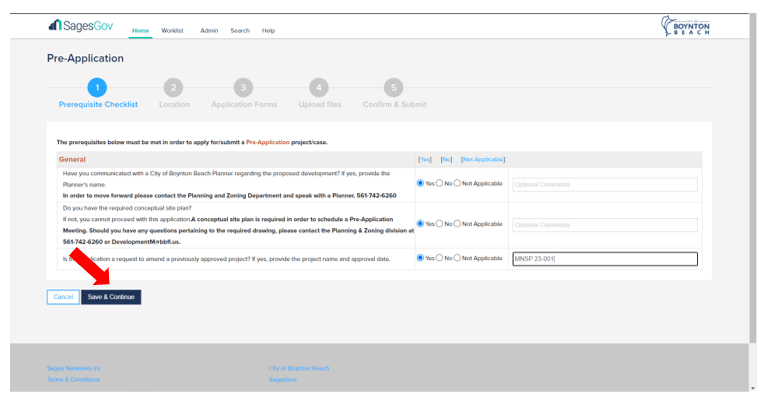Open the Admin menu
This screenshot has height=408, width=766.
tap(209, 31)
